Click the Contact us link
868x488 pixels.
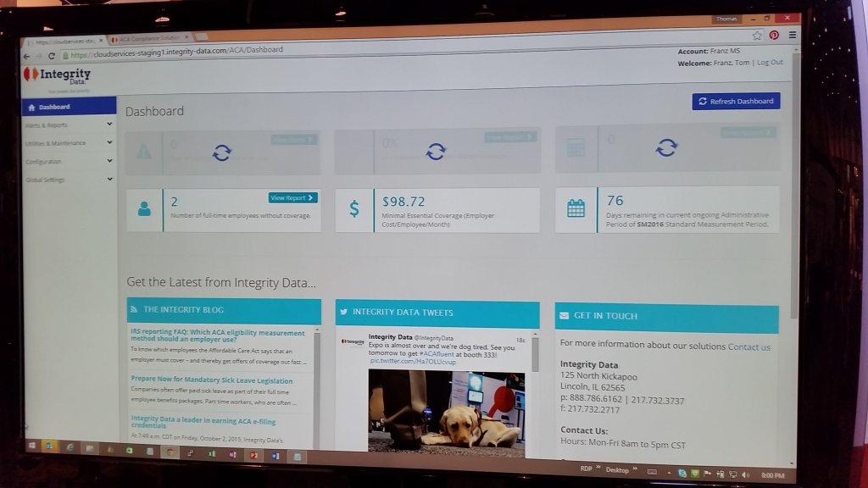(748, 347)
